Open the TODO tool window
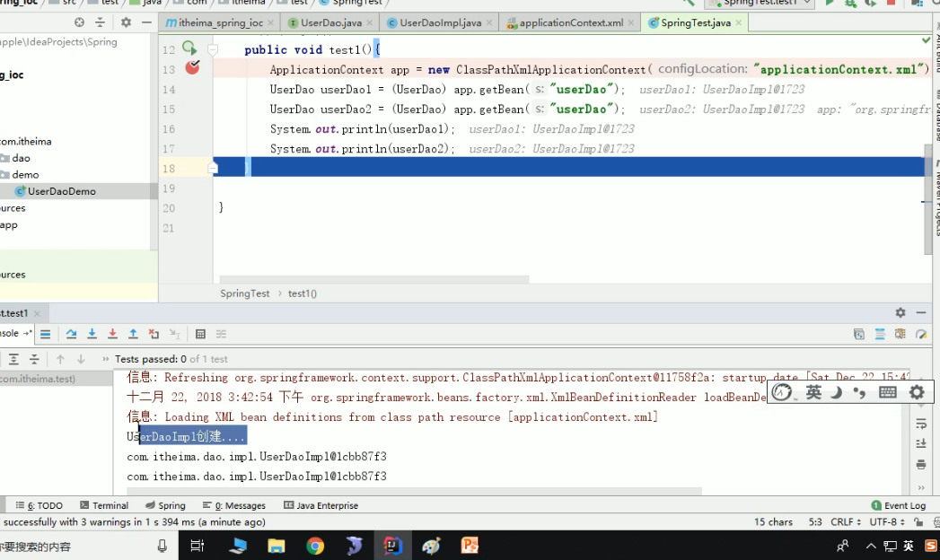Image resolution: width=940 pixels, height=560 pixels. click(39, 505)
